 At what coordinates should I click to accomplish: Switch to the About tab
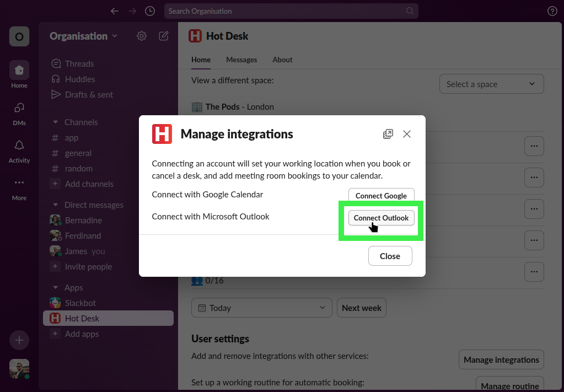click(x=282, y=60)
